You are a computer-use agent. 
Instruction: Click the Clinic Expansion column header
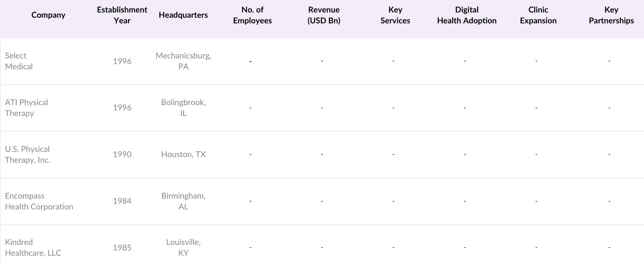pos(538,15)
